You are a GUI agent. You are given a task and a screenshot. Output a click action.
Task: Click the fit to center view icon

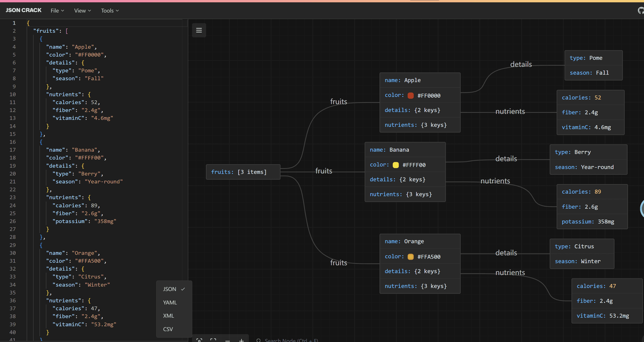[x=213, y=340]
